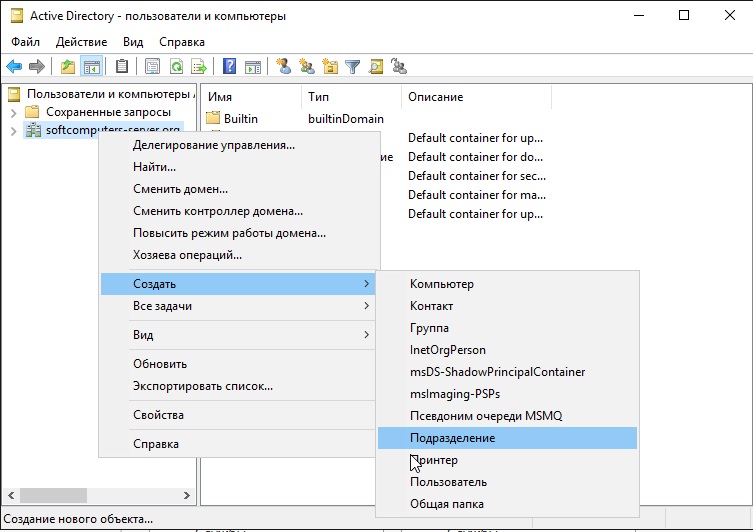
Task: Click the folder Up one level icon
Action: pos(68,67)
